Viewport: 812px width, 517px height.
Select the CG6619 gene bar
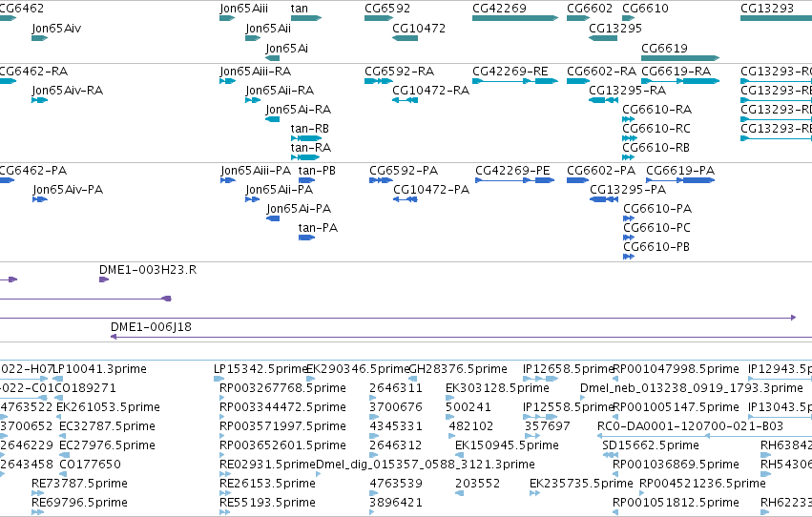click(x=680, y=58)
